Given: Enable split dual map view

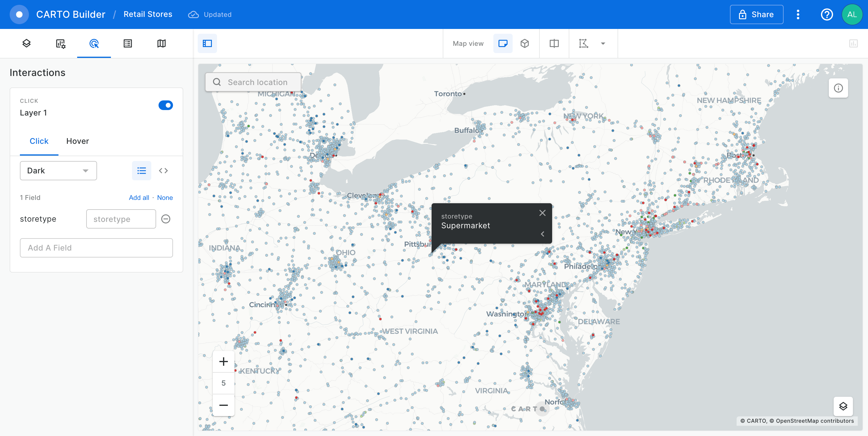Looking at the screenshot, I should (554, 43).
